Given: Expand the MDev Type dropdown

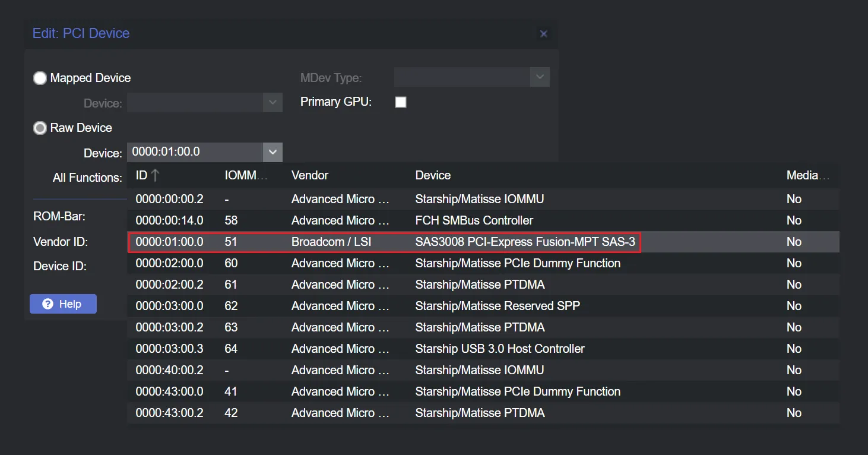Looking at the screenshot, I should coord(540,77).
